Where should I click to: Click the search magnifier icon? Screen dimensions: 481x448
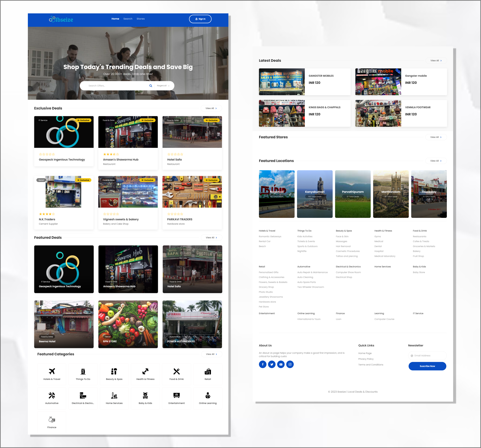coord(151,86)
